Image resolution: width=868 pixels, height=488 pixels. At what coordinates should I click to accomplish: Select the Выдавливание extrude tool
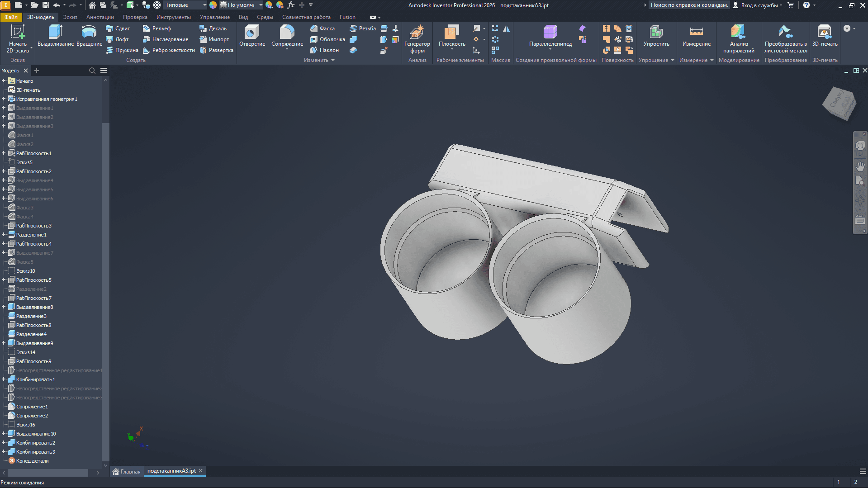pos(55,36)
